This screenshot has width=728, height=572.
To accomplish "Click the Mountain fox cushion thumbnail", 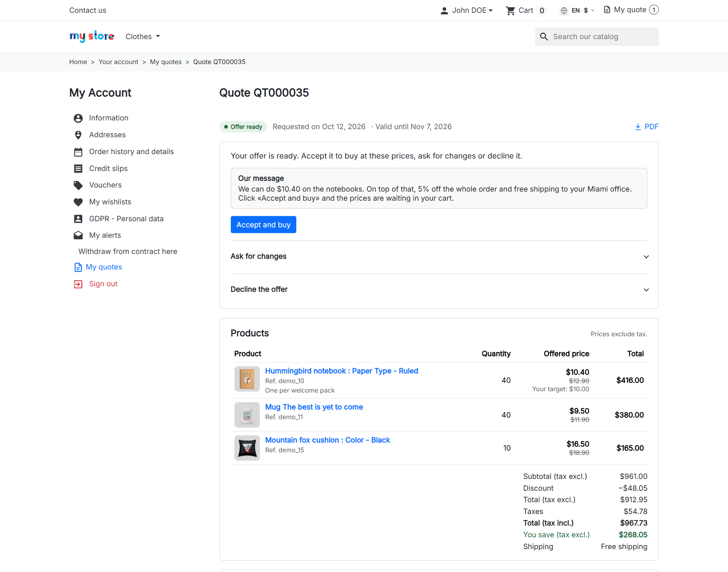I will pyautogui.click(x=247, y=448).
